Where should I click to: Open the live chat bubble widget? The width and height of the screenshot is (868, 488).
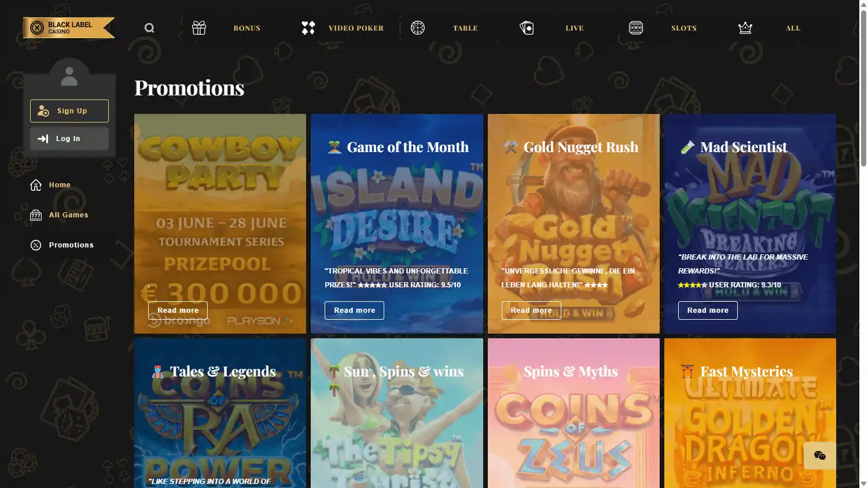coord(820,456)
